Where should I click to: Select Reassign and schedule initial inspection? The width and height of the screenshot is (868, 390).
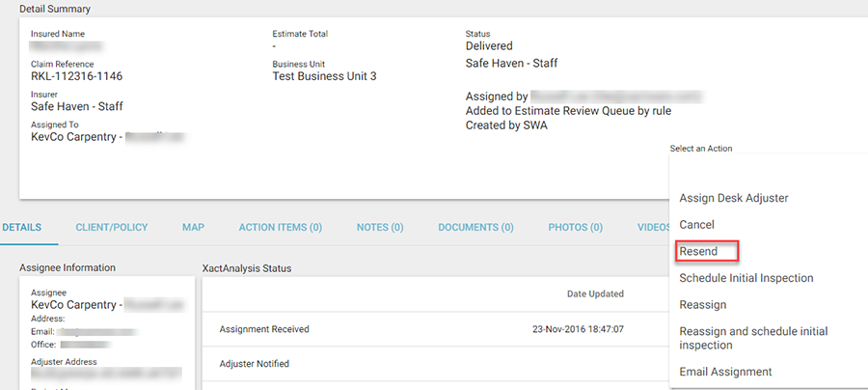[753, 338]
